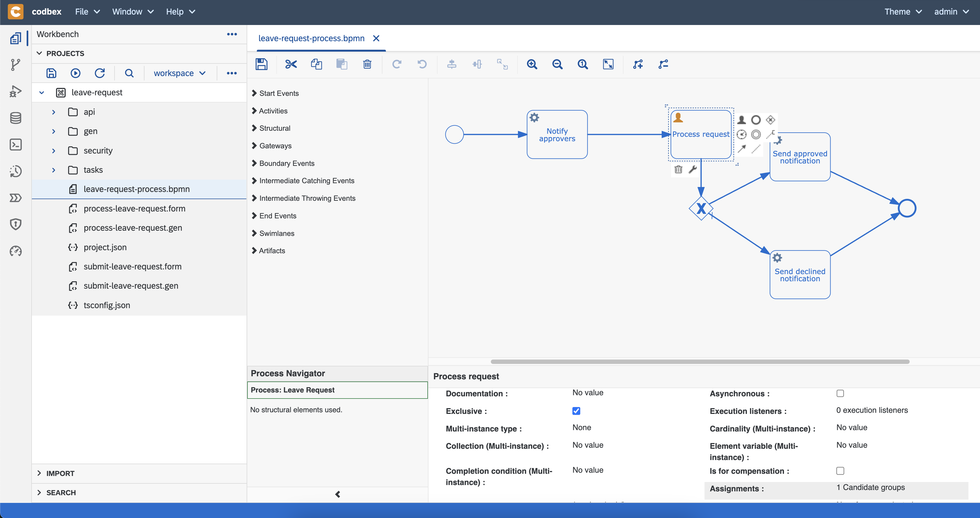Click the trash icon below Process request task
Image resolution: width=980 pixels, height=518 pixels.
coord(678,169)
